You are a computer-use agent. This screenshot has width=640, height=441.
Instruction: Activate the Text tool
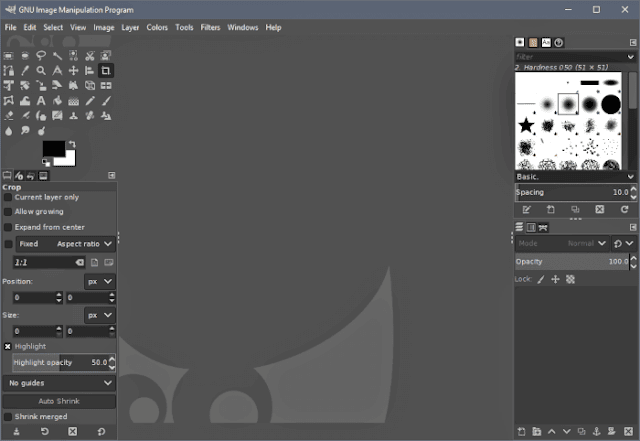(41, 101)
